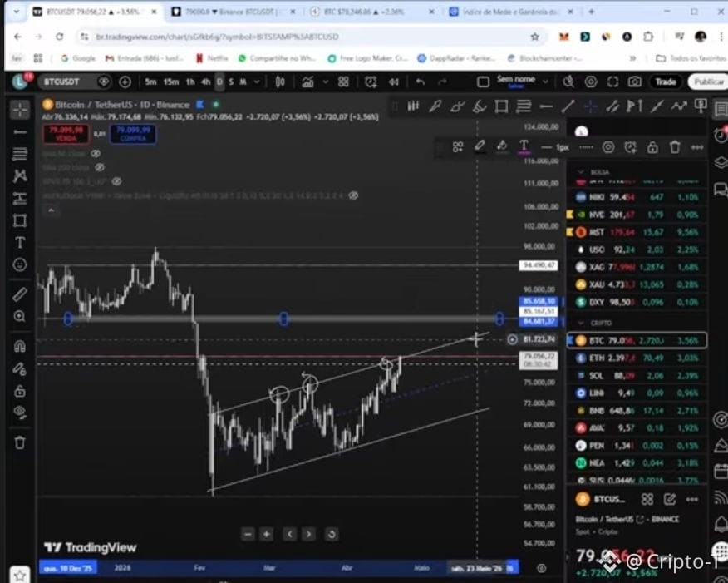Viewport: 728px width, 583px height.
Task: Lock the selected drawing
Action: [652, 148]
